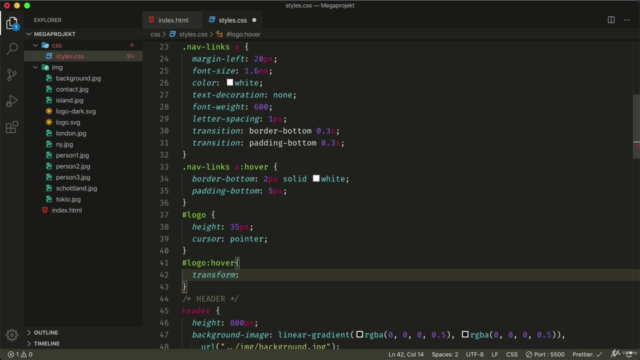The image size is (640, 360).
Task: Click the #logo:hover breadcrumb segment
Action: (x=243, y=34)
